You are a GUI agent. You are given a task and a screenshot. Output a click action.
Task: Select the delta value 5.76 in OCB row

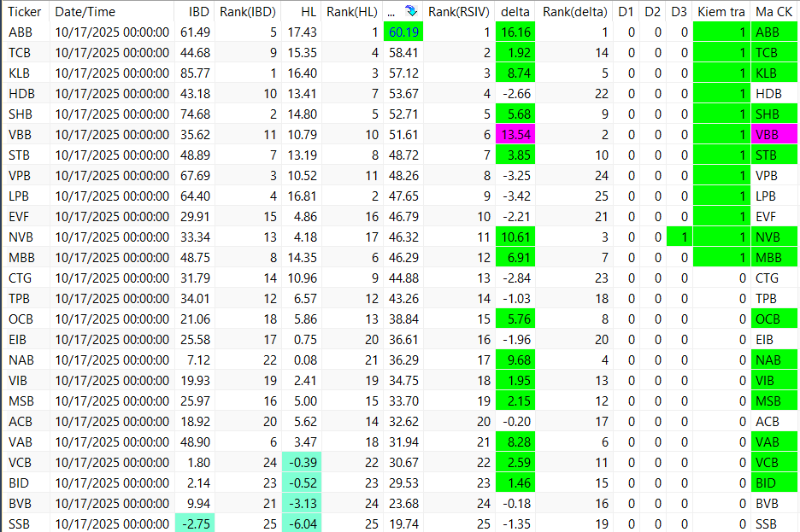515,319
